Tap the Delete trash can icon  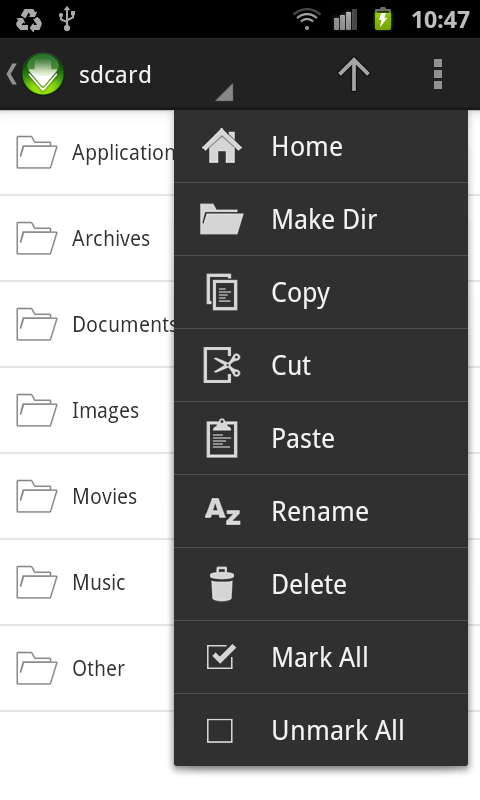pyautogui.click(x=222, y=584)
